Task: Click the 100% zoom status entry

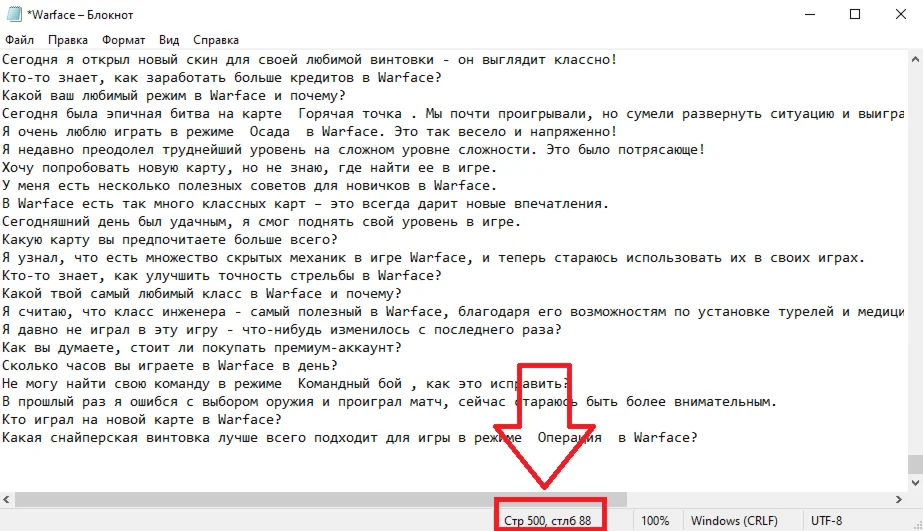Action: click(655, 521)
